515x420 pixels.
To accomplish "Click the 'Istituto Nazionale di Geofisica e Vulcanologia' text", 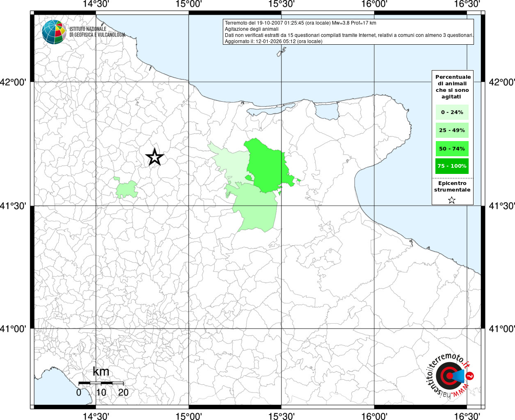I will 97,32.
